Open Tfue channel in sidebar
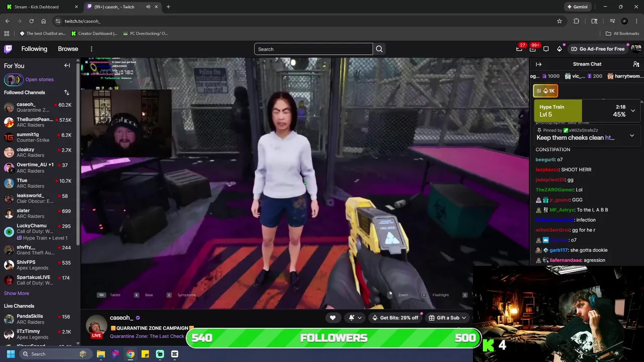The height and width of the screenshot is (362, 644). point(39,183)
